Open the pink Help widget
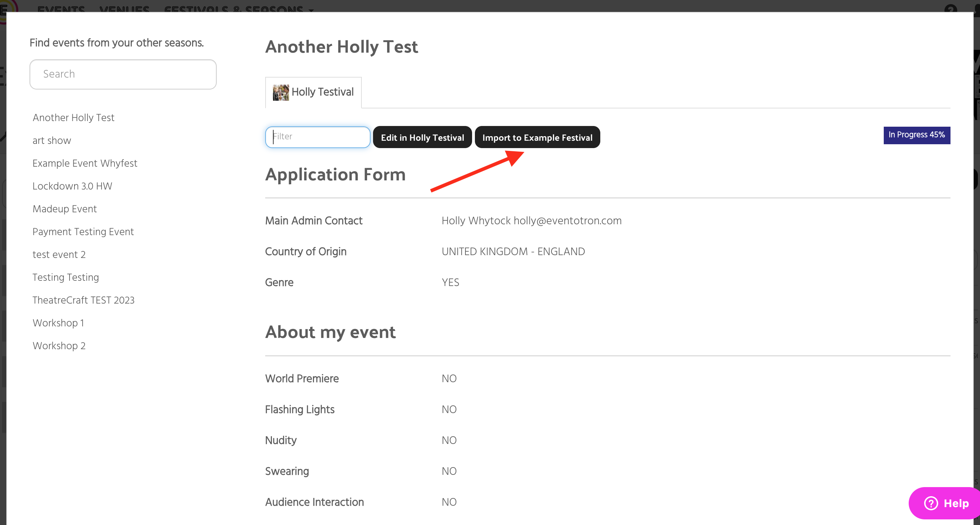The width and height of the screenshot is (980, 525). coord(944,503)
